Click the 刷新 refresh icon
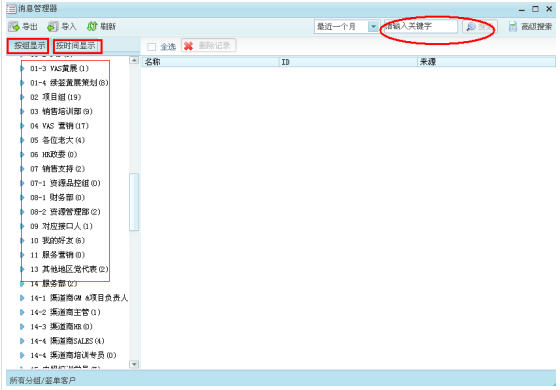The image size is (560, 390). 92,26
